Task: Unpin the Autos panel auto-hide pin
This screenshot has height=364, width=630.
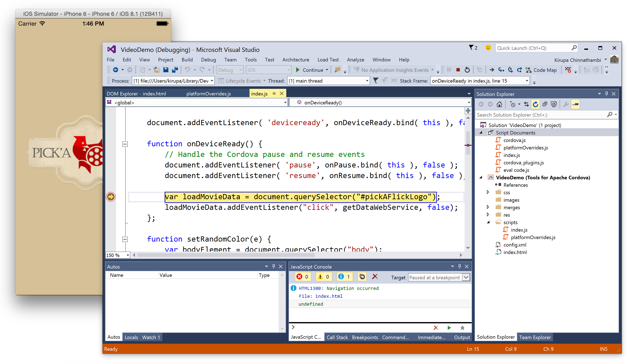Action: click(274, 266)
